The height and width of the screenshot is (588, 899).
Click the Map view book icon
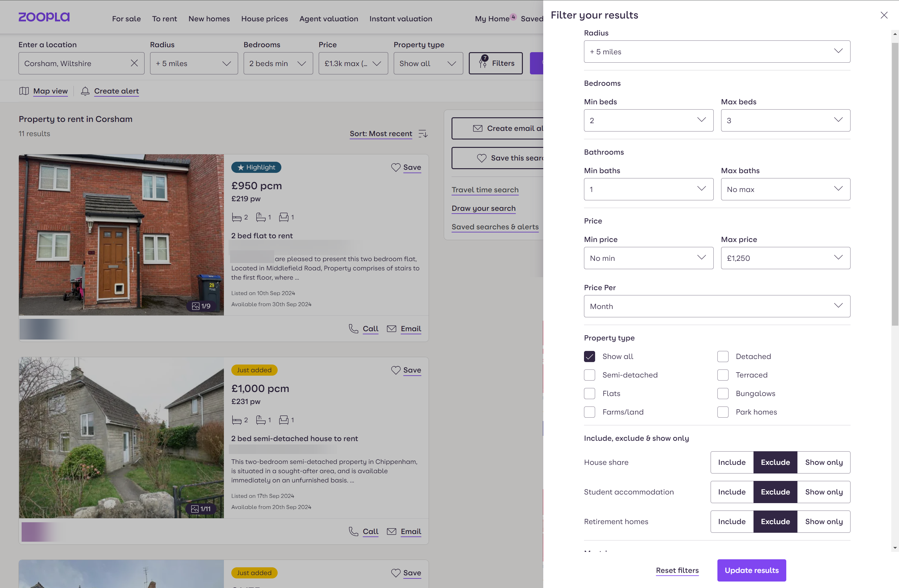pos(24,91)
